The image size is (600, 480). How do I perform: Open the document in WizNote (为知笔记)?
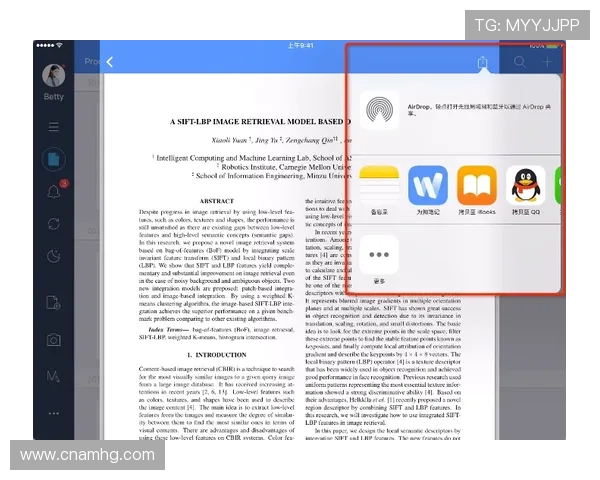[x=428, y=187]
